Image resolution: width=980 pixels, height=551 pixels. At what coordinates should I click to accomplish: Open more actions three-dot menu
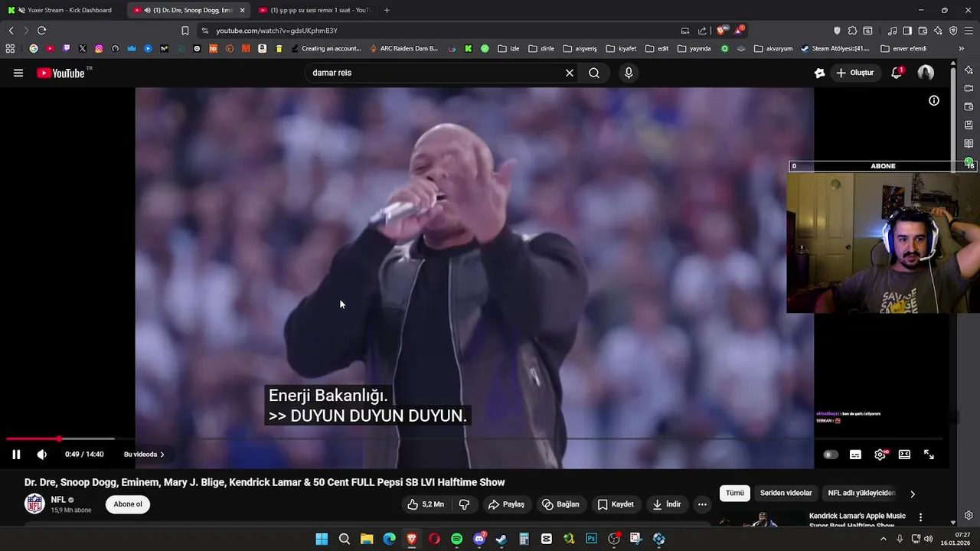(x=702, y=504)
